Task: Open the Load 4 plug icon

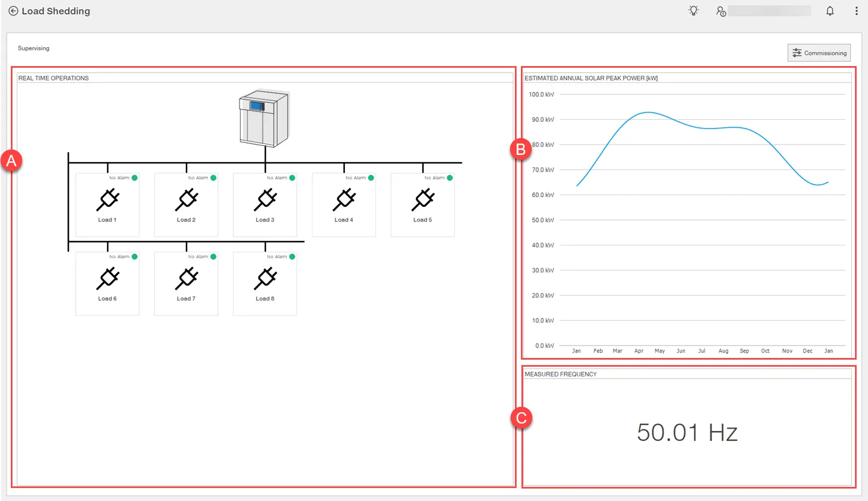Action: pos(344,199)
